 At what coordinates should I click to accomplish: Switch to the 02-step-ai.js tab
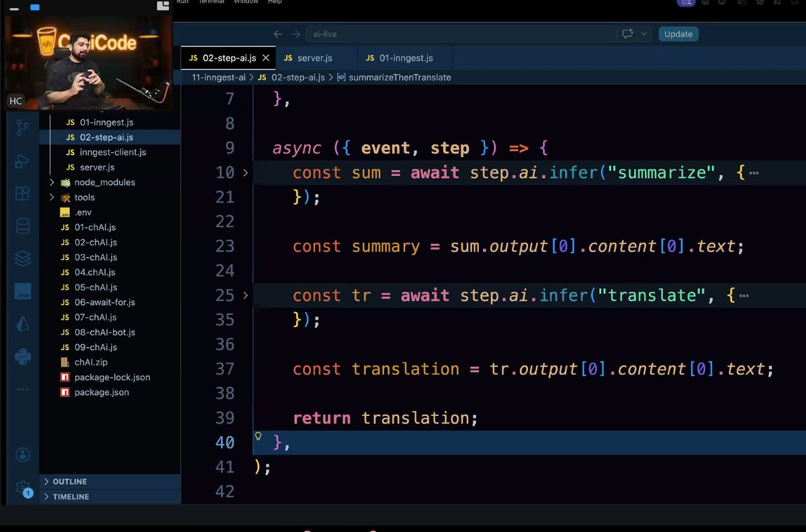228,58
